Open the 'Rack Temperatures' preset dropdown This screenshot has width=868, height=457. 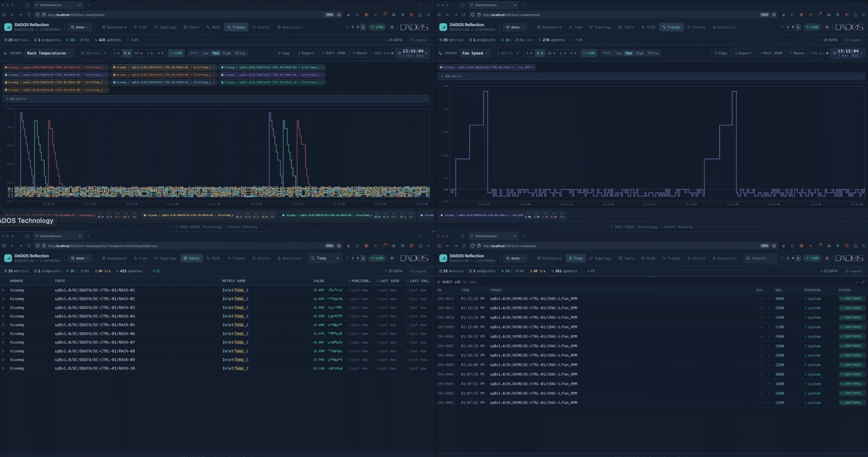49,53
